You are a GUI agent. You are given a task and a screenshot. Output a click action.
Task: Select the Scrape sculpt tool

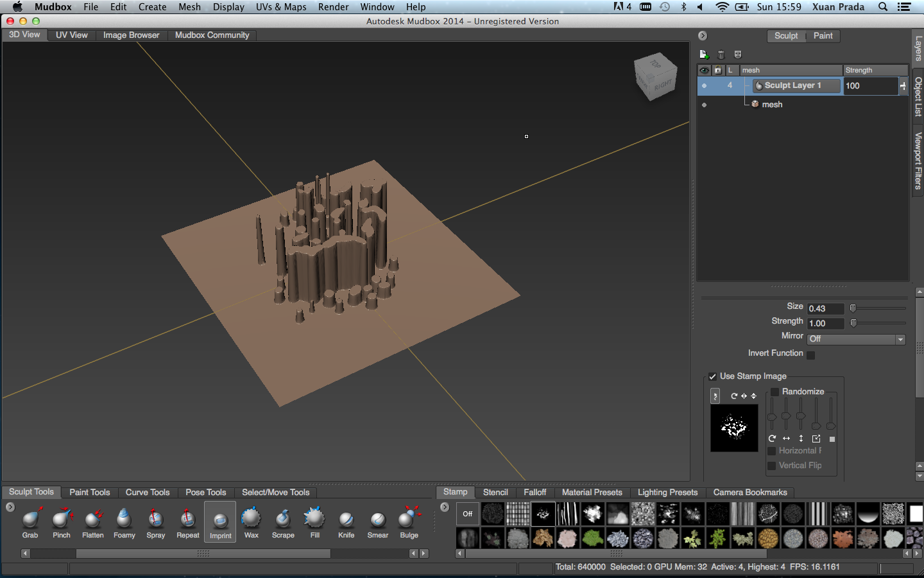(283, 522)
